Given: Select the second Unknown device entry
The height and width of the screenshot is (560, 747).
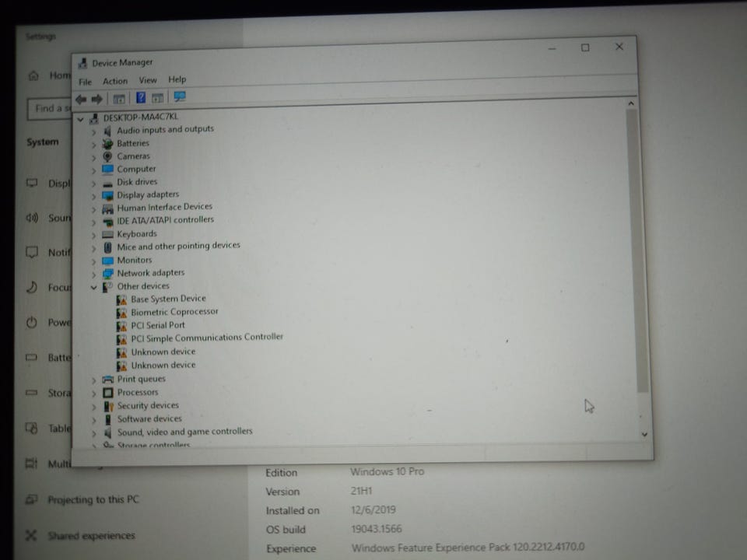Looking at the screenshot, I should (163, 366).
